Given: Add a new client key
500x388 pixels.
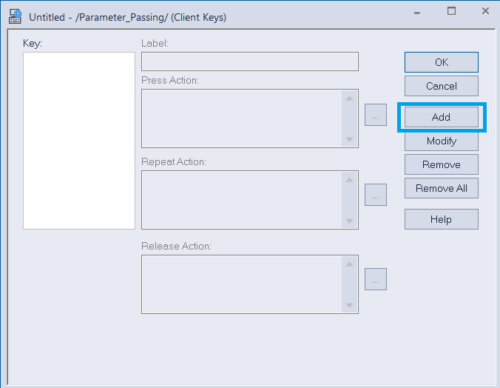Looking at the screenshot, I should tap(441, 117).
